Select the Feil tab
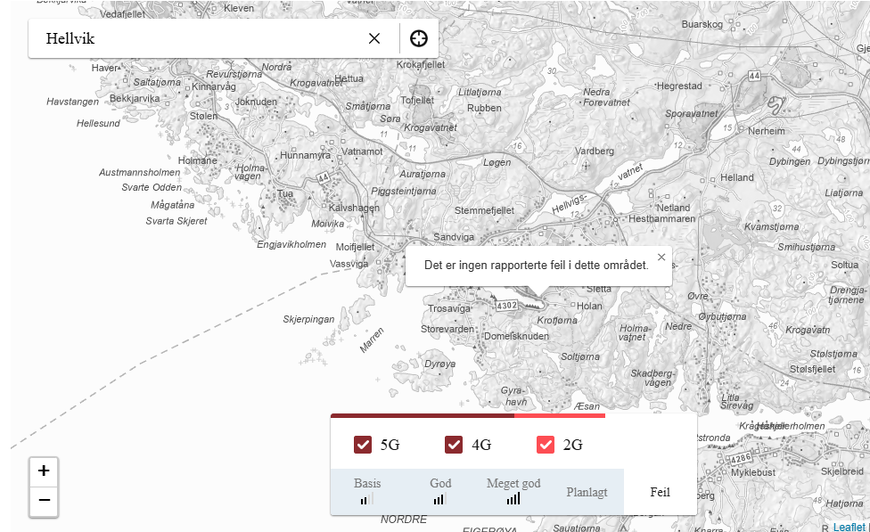 point(660,492)
